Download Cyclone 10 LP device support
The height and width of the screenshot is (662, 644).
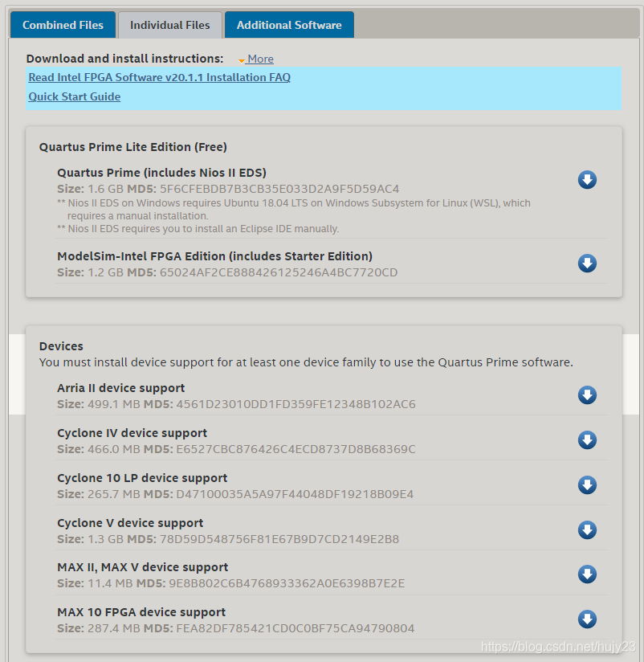(587, 485)
